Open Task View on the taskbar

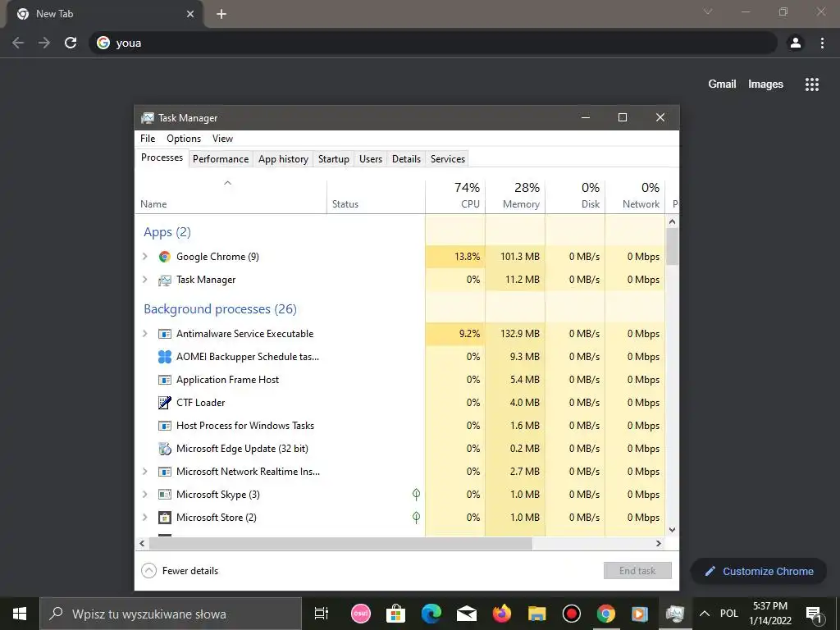click(x=322, y=614)
